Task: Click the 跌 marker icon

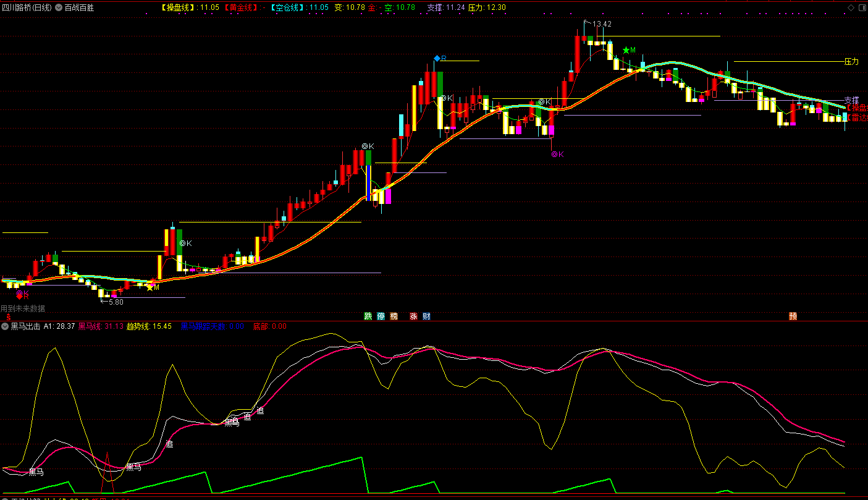Action: click(368, 316)
